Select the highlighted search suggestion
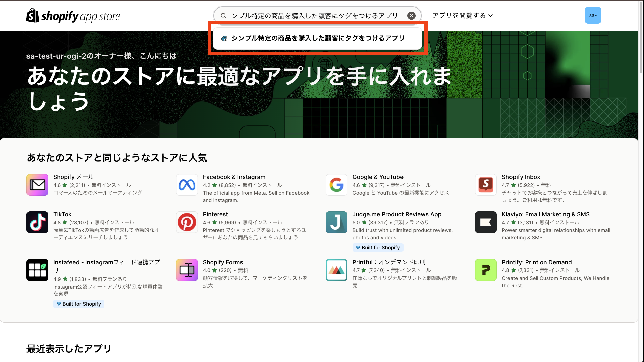This screenshot has height=362, width=644. tap(317, 38)
